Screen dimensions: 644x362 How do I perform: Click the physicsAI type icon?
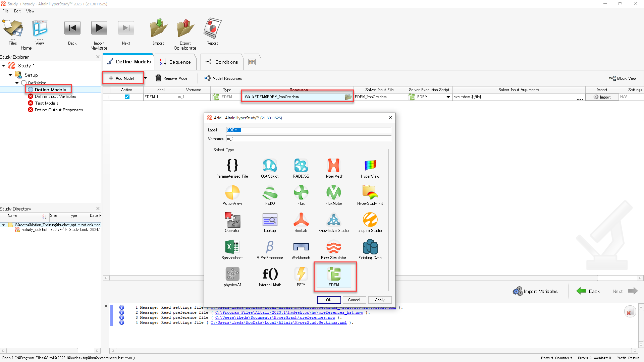232,274
